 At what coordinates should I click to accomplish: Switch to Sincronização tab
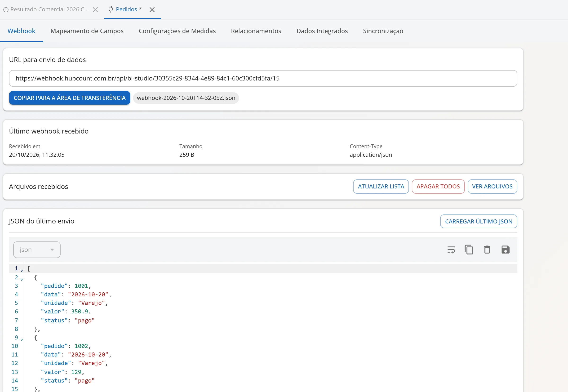383,31
